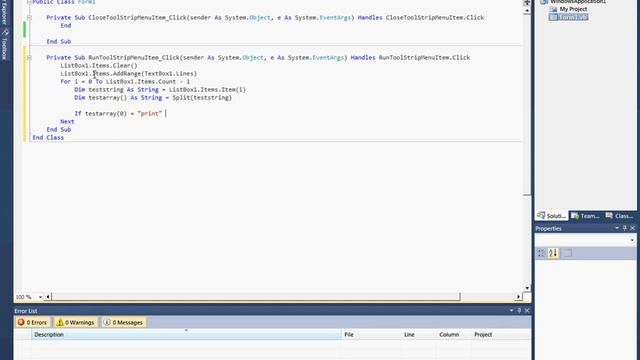The width and height of the screenshot is (640, 360).
Task: Close the Error List panel
Action: click(x=527, y=311)
